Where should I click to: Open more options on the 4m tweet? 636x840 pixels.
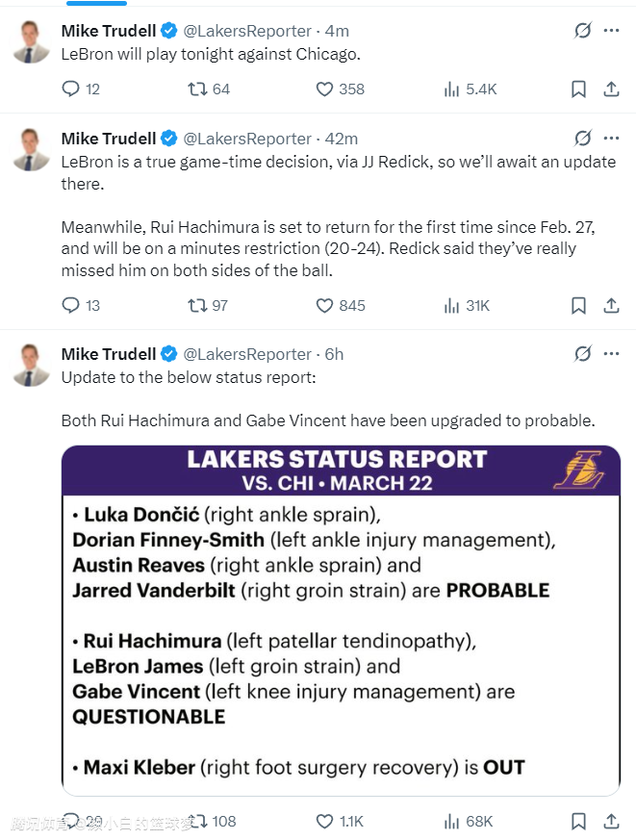point(611,31)
